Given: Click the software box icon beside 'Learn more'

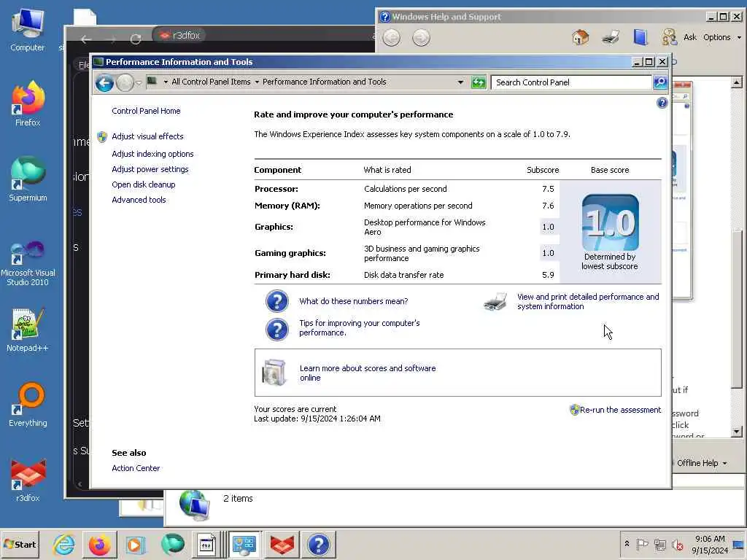Looking at the screenshot, I should coord(275,373).
